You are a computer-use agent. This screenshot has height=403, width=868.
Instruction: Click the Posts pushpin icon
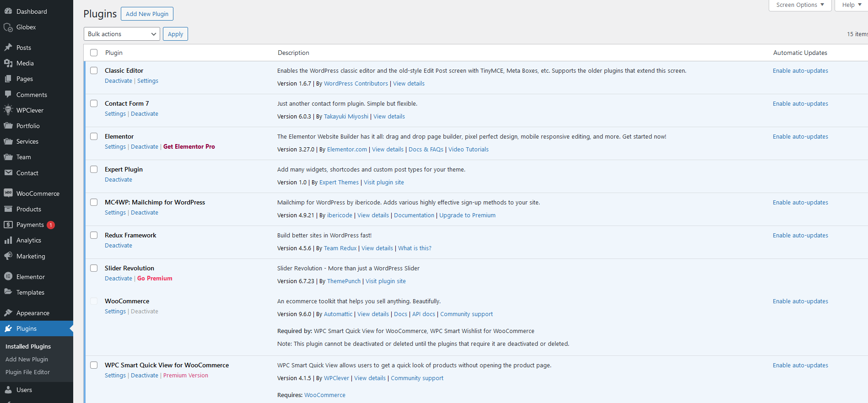8,48
